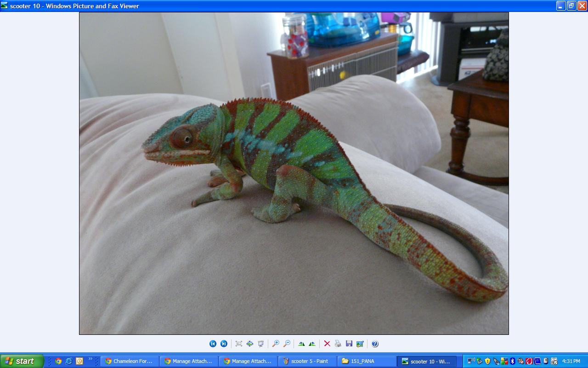Switch to scooter 5 - Paint window
The width and height of the screenshot is (588, 368).
point(307,361)
